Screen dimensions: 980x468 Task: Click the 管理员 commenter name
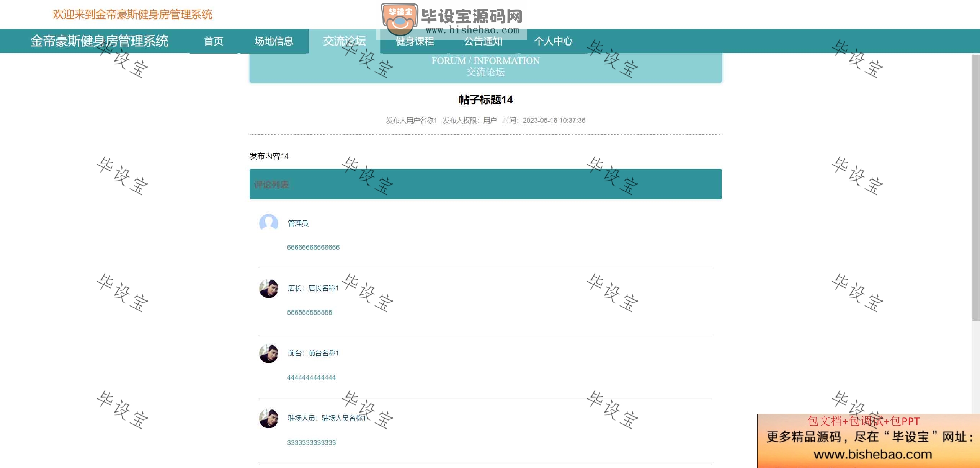[298, 223]
